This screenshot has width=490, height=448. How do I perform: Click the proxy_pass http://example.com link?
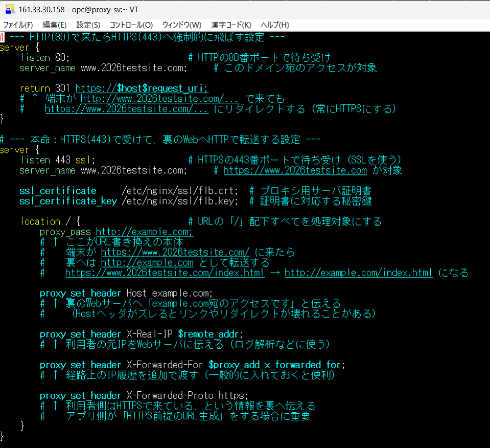(x=144, y=232)
